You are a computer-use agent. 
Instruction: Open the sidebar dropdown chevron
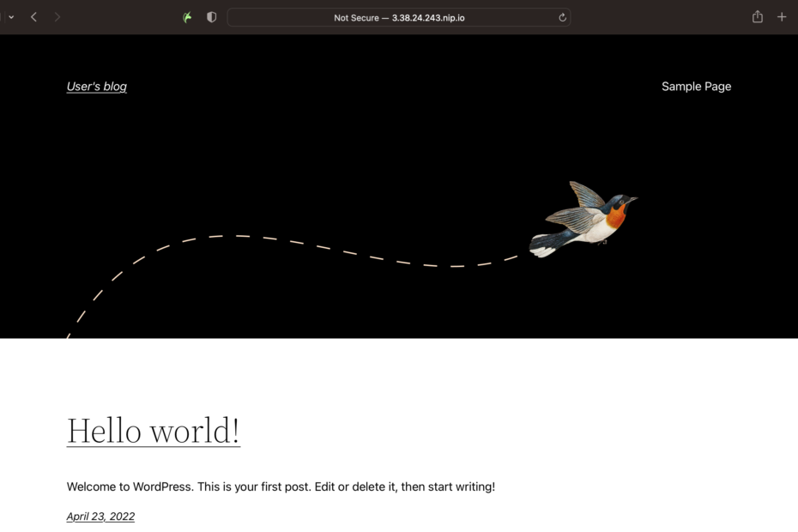11,17
